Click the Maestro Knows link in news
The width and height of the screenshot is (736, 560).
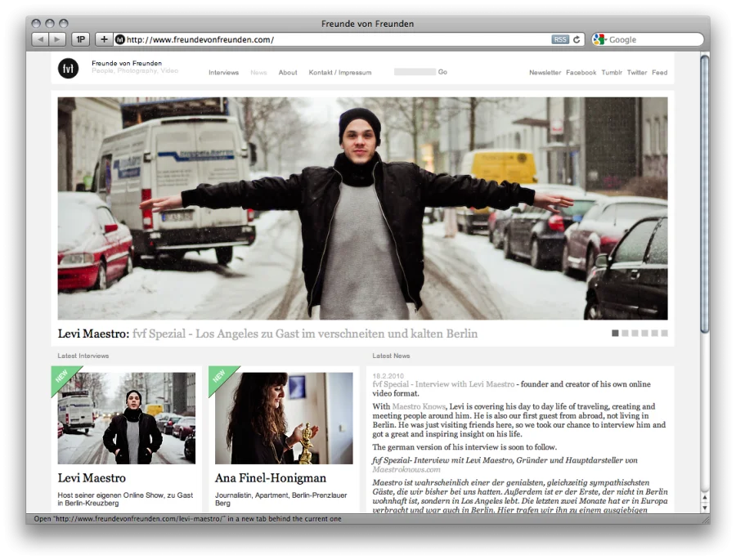(419, 406)
